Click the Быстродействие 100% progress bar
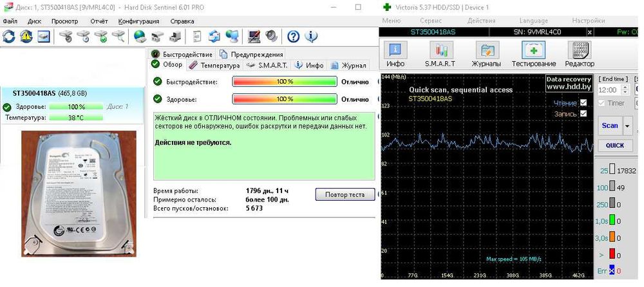The height and width of the screenshot is (287, 644). 285,82
